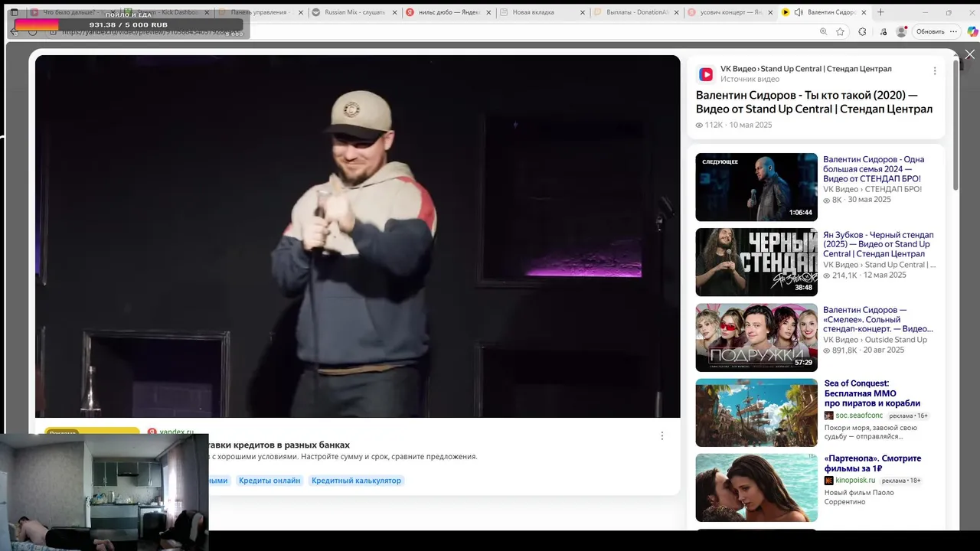980x551 pixels.
Task: Close the Выплаты DonationAlerts tab
Action: pos(677,12)
